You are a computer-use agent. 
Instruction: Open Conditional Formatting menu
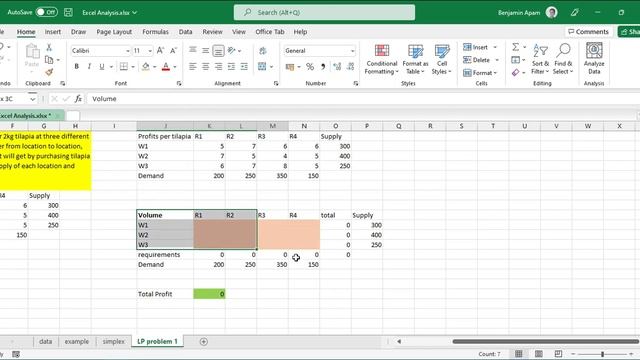coord(382,60)
